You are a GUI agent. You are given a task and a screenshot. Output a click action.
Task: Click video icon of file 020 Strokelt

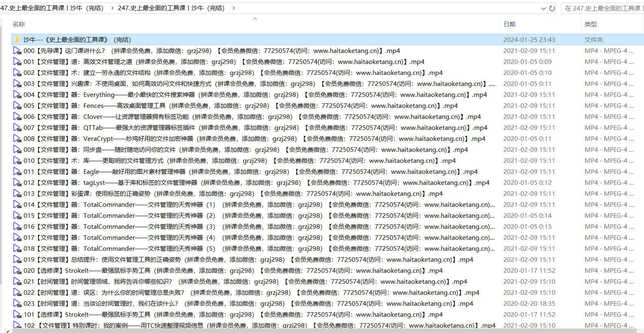coord(17,270)
